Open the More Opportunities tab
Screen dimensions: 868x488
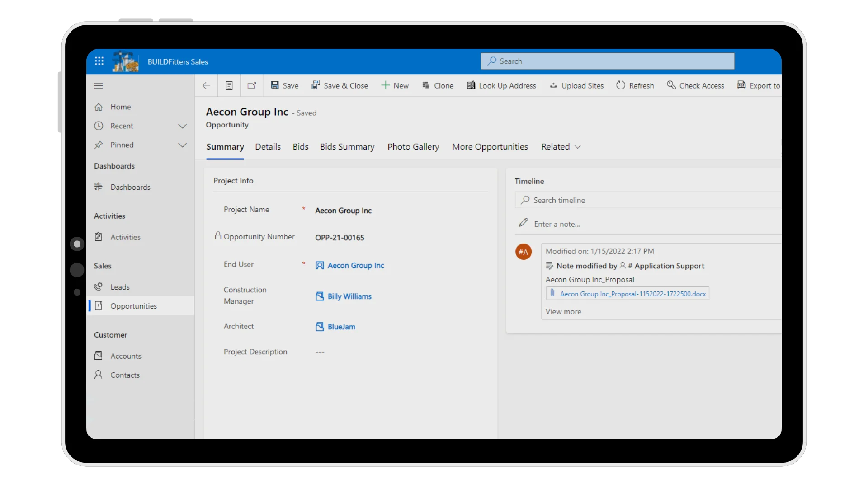click(x=490, y=147)
